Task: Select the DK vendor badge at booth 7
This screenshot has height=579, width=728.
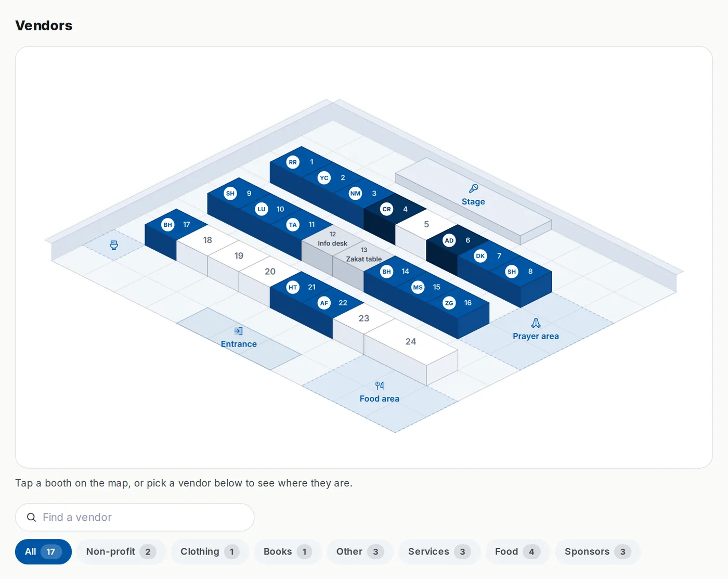Action: [x=480, y=256]
